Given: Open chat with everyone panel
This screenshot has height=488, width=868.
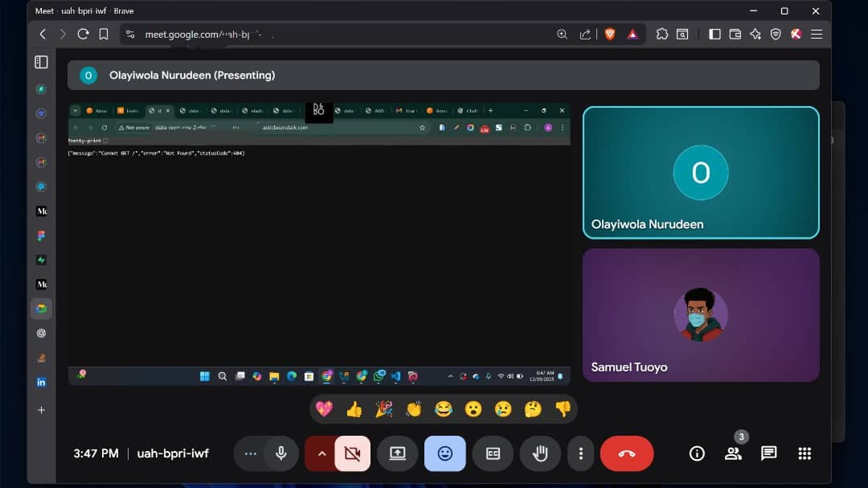Looking at the screenshot, I should pyautogui.click(x=769, y=453).
